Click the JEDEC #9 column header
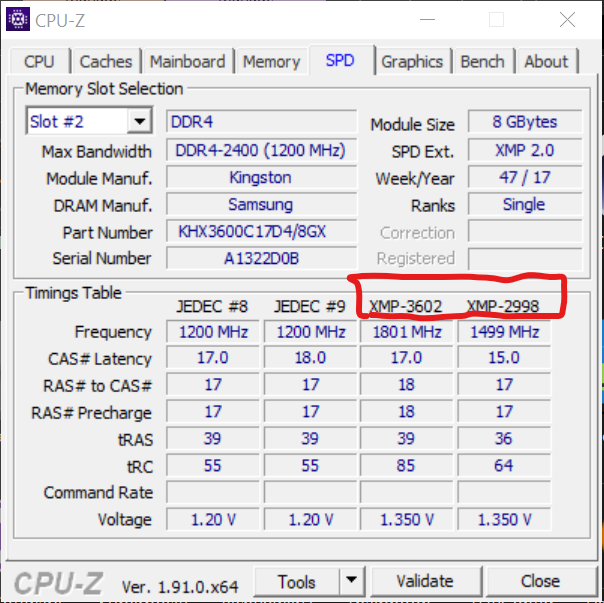This screenshot has height=603, width=604. [x=310, y=307]
